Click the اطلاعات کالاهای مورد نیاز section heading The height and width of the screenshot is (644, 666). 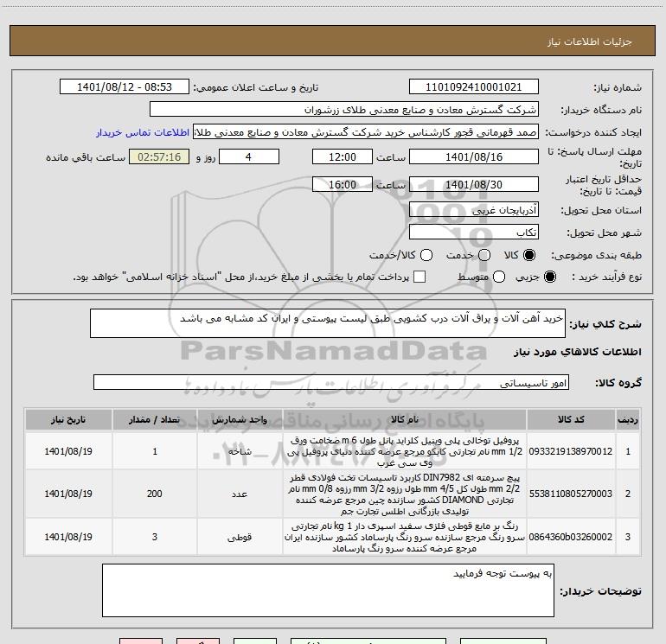click(x=578, y=352)
